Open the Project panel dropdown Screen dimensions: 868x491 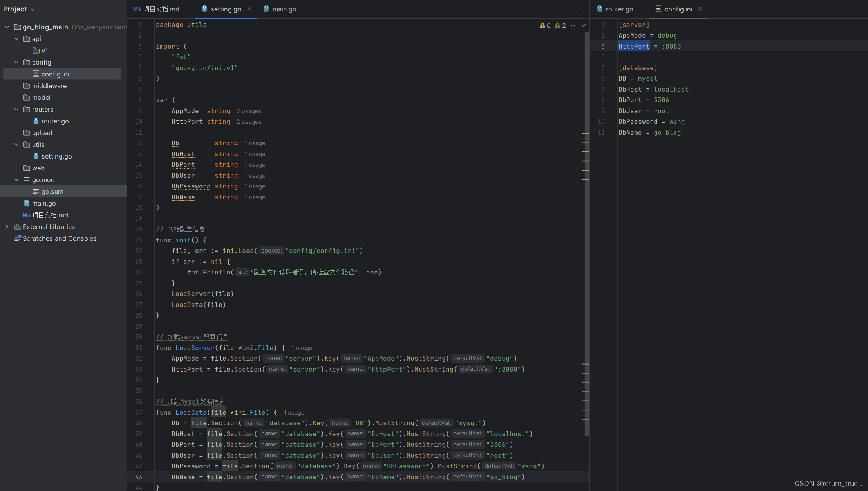tap(19, 9)
